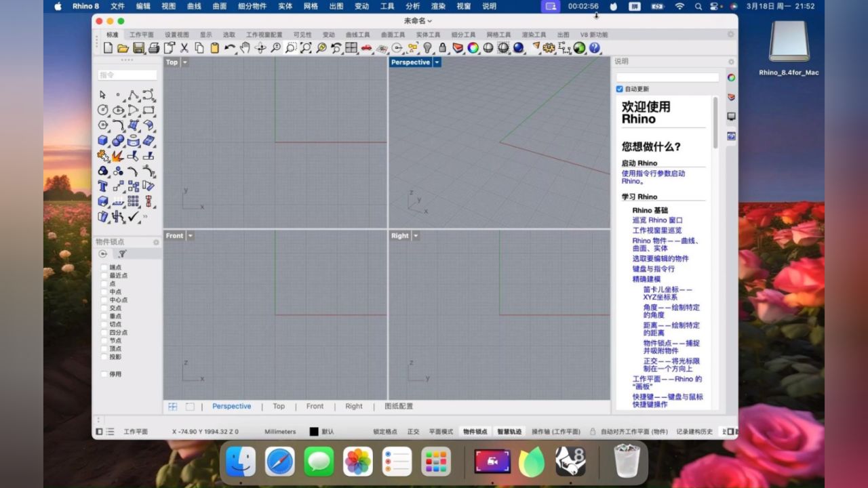The height and width of the screenshot is (488, 868).
Task: Open the 未命名 window title dropdown
Action: pyautogui.click(x=418, y=21)
